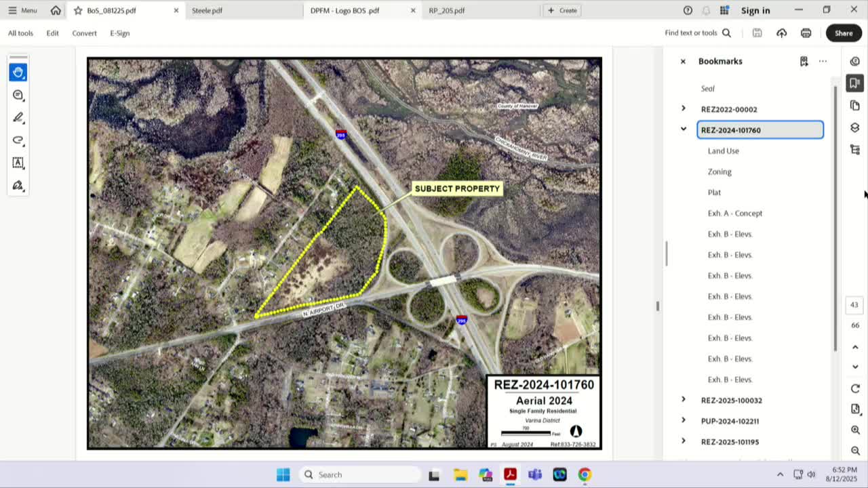Close the BoS_081225.pdf tab
Screen dimensions: 868x488
click(x=176, y=10)
